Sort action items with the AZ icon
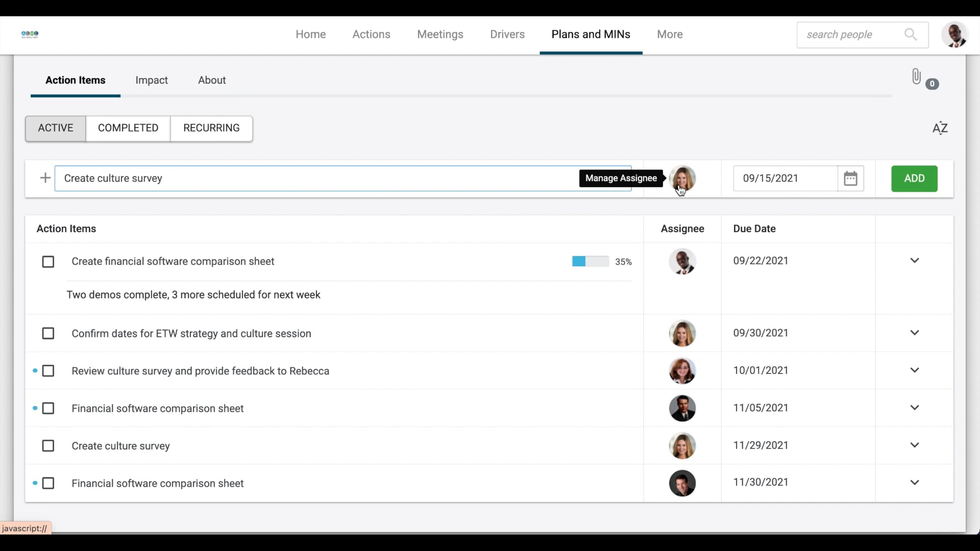 (x=940, y=128)
